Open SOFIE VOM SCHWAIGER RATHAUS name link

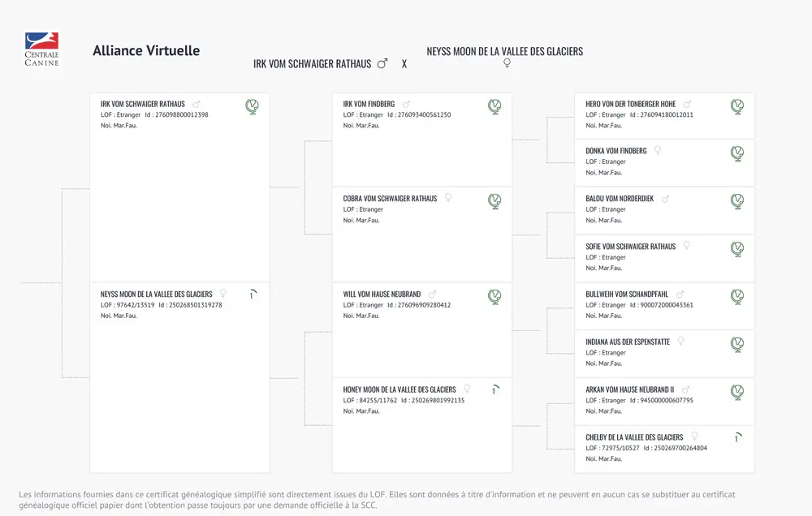coord(630,247)
